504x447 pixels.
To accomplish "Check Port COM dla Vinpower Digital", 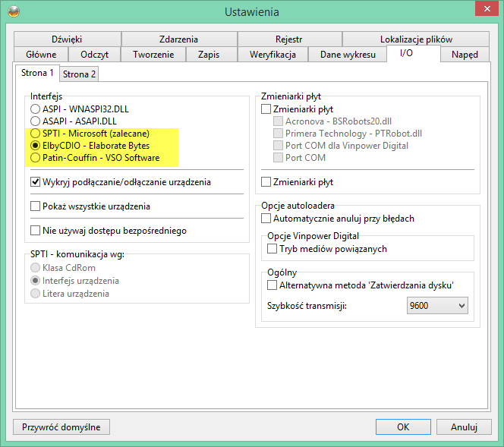I will pyautogui.click(x=341, y=146).
